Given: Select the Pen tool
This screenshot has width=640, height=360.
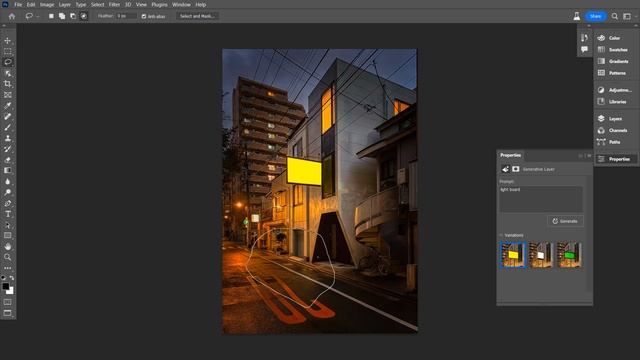Looking at the screenshot, I should pyautogui.click(x=8, y=203).
